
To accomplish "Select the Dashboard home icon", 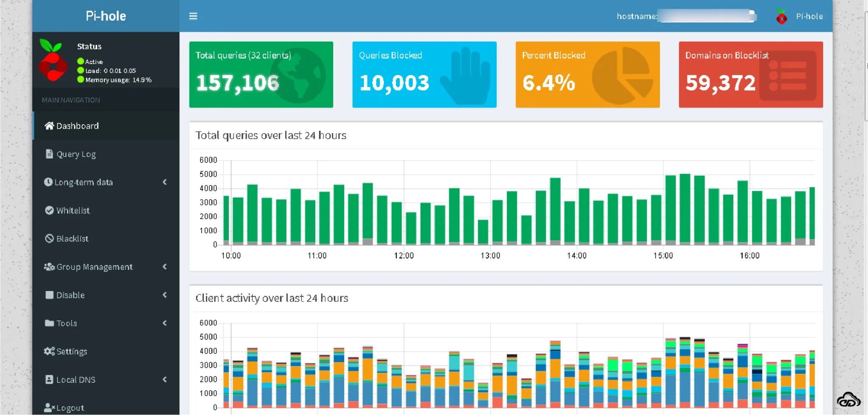I will (49, 125).
